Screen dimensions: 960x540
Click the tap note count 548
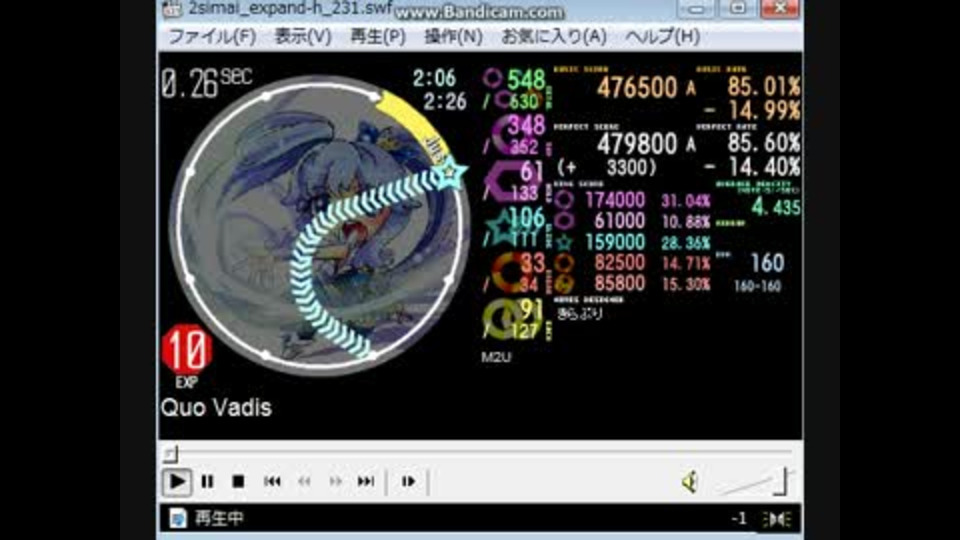pos(526,79)
